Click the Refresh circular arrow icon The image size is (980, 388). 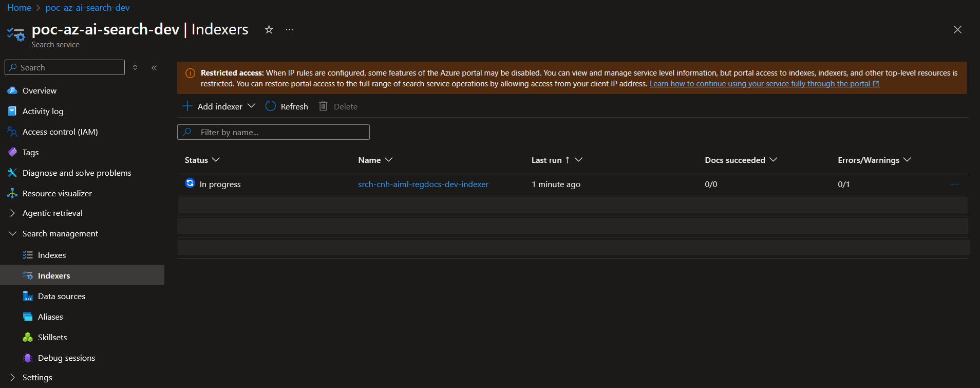271,106
